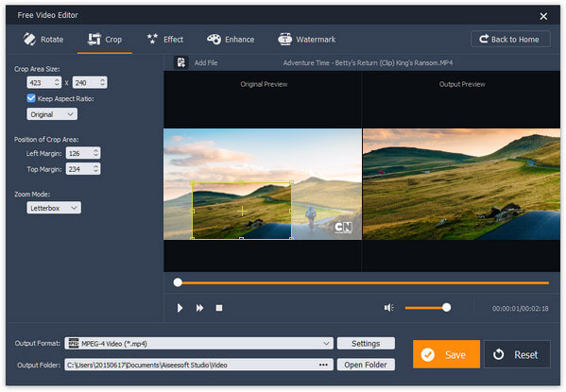Open the Letterbox zoom mode dropdown
Image resolution: width=566 pixels, height=392 pixels.
[x=54, y=208]
